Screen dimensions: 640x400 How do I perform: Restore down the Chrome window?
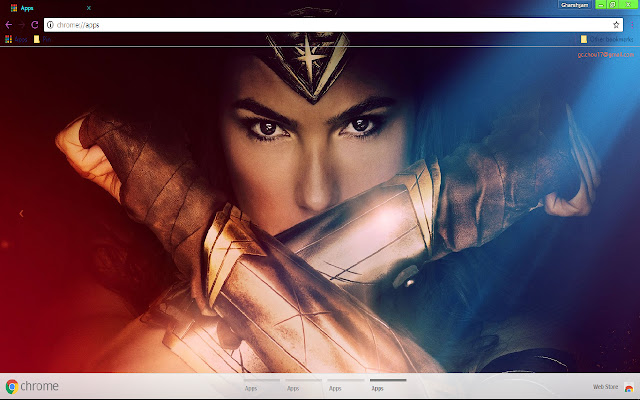(x=613, y=4)
